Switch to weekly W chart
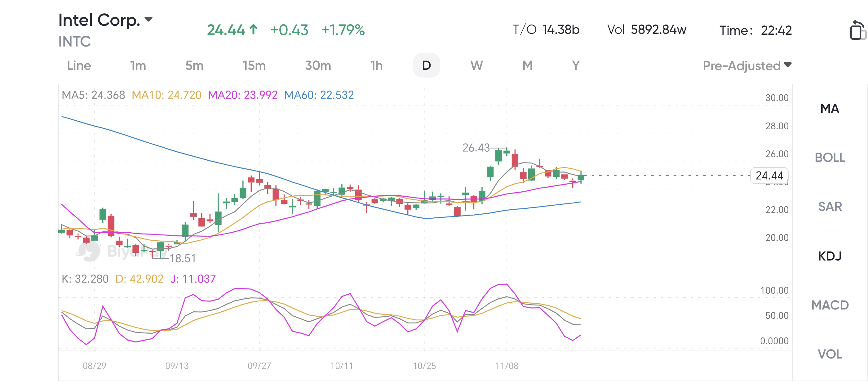Image resolution: width=868 pixels, height=392 pixels. tap(476, 65)
